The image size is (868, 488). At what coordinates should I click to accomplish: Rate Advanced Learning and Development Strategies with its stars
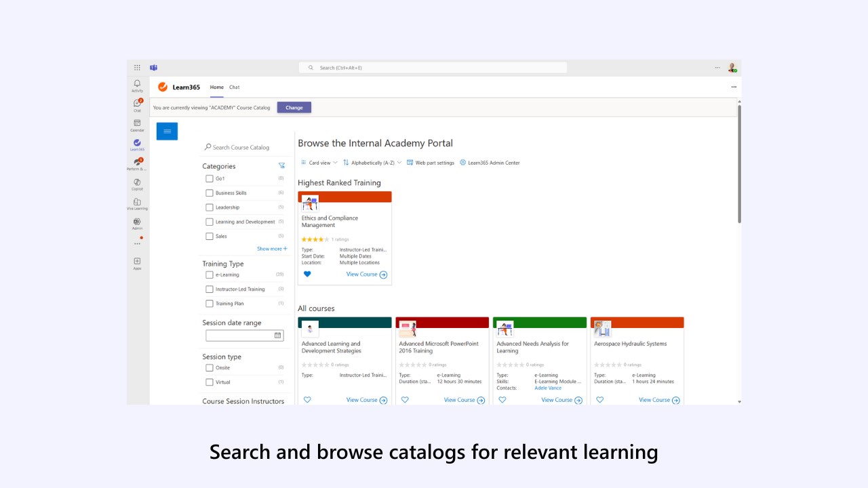point(315,365)
